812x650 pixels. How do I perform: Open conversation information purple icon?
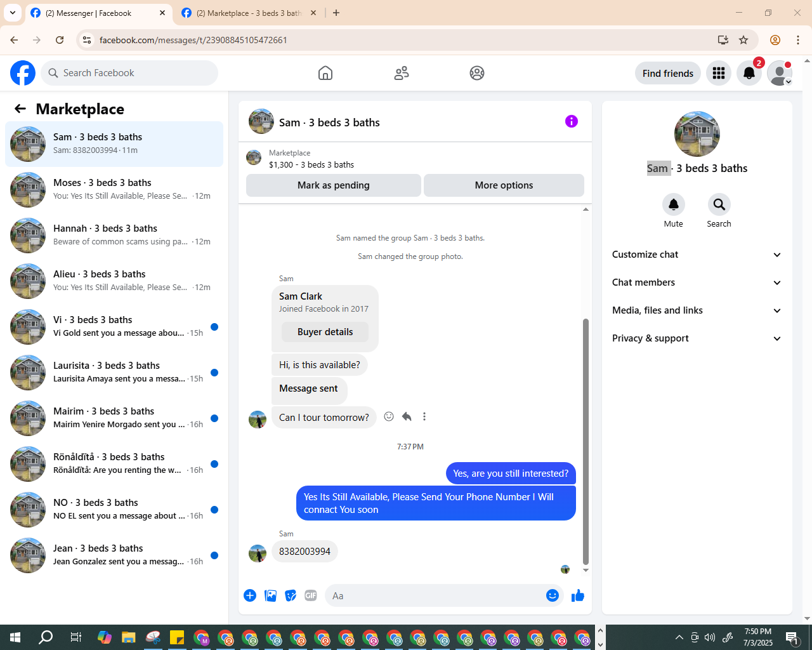[572, 121]
